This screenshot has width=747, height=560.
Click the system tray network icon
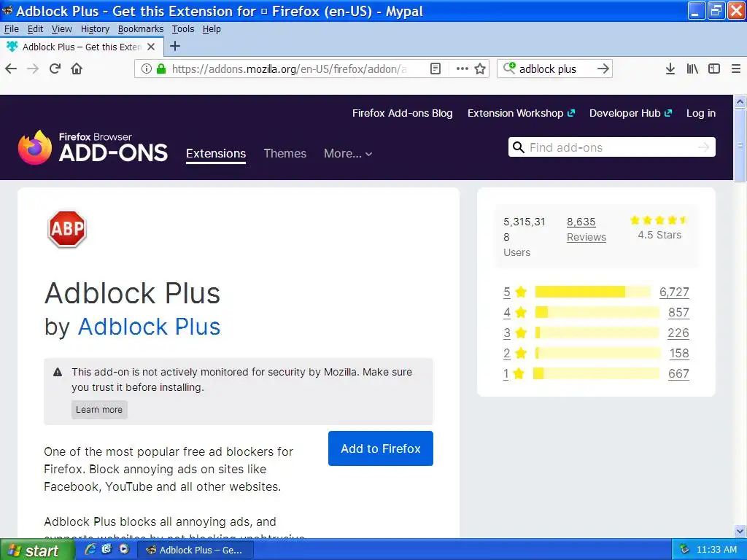(x=684, y=549)
